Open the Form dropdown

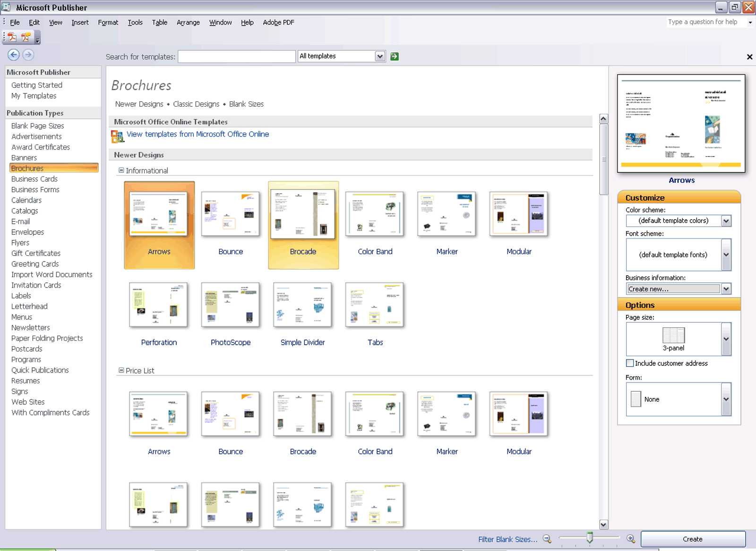click(726, 399)
